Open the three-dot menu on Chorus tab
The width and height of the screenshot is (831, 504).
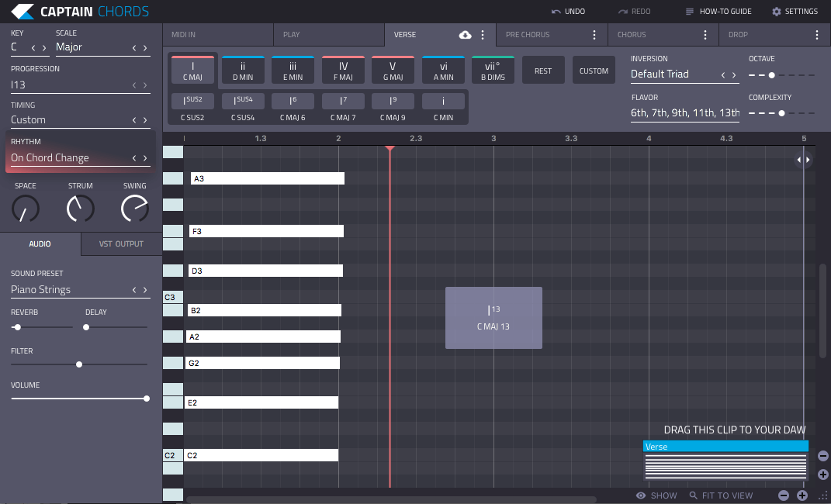(x=705, y=35)
